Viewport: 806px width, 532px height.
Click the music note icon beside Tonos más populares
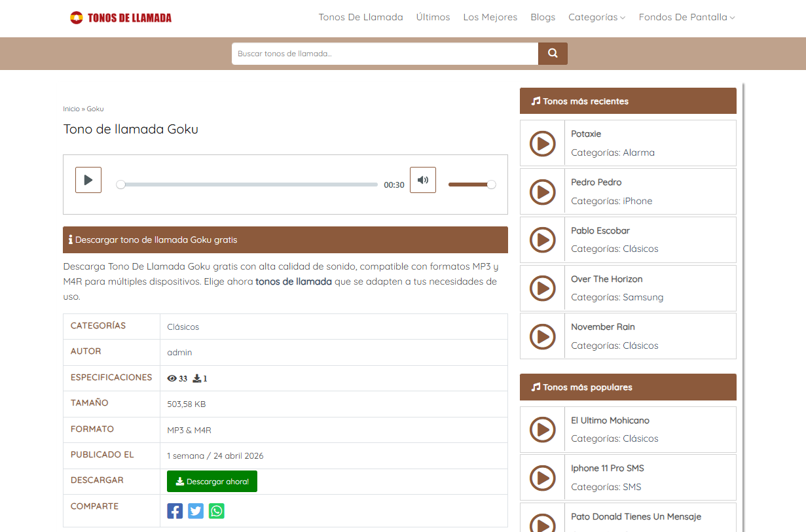click(536, 387)
